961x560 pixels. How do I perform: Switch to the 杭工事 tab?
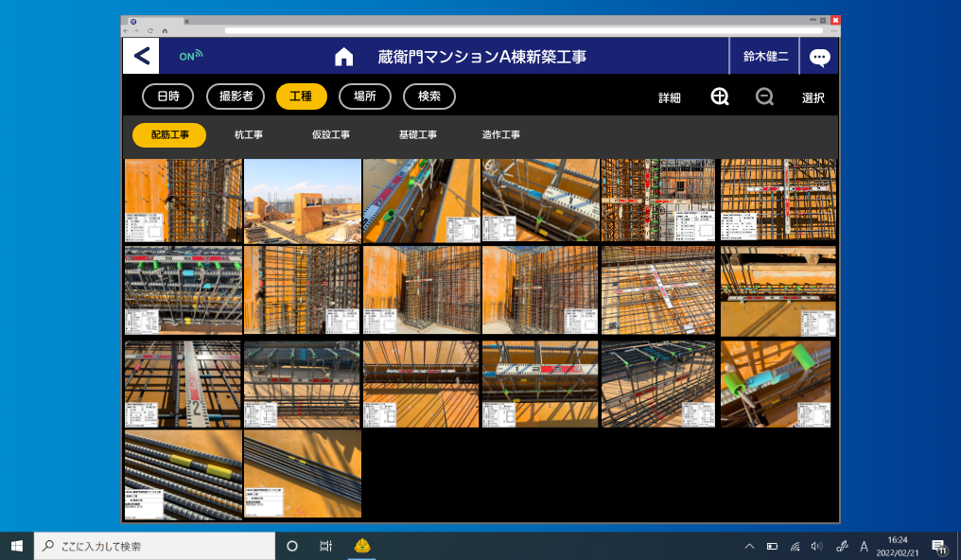[x=248, y=134]
